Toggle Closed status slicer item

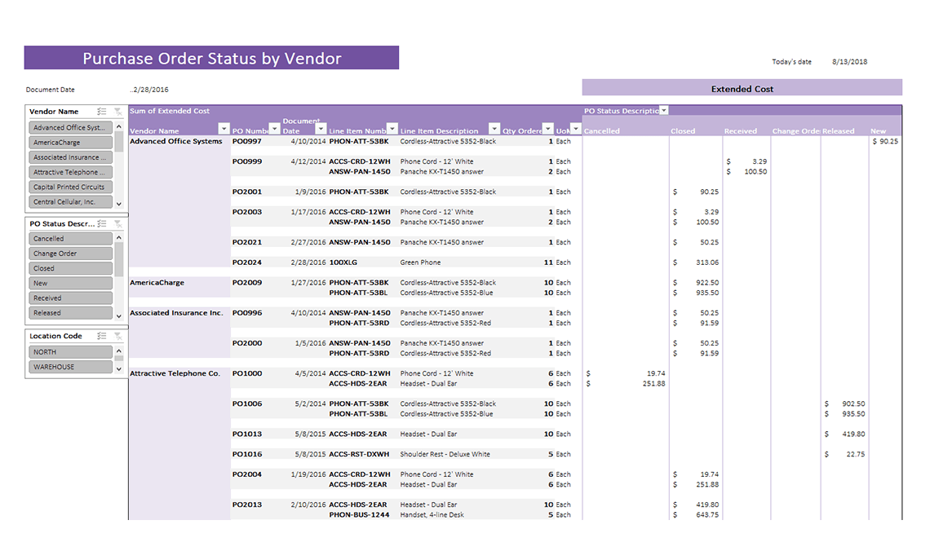click(x=71, y=268)
